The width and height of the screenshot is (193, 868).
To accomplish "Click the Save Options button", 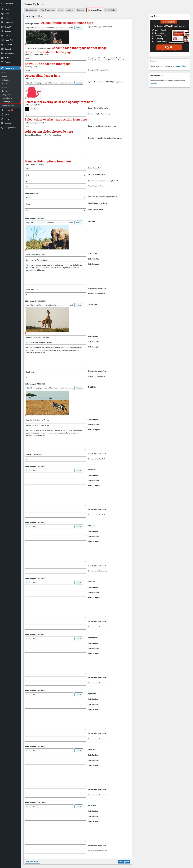I will 124,862.
